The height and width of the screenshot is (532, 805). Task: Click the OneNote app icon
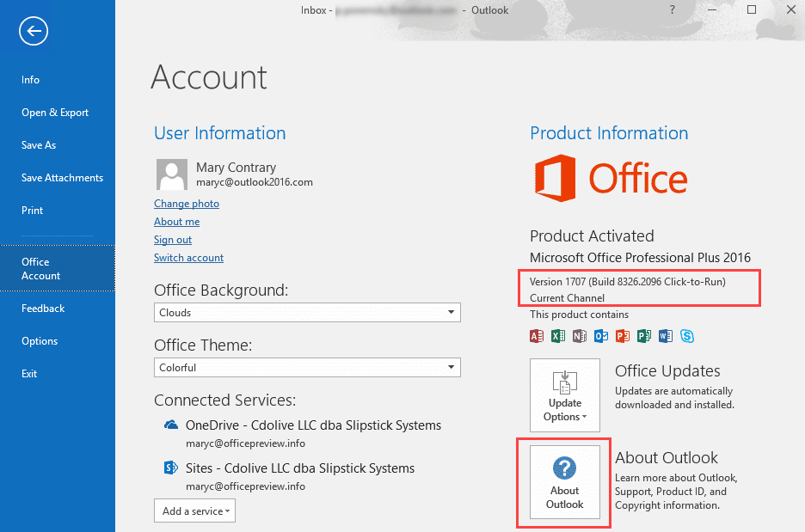580,336
